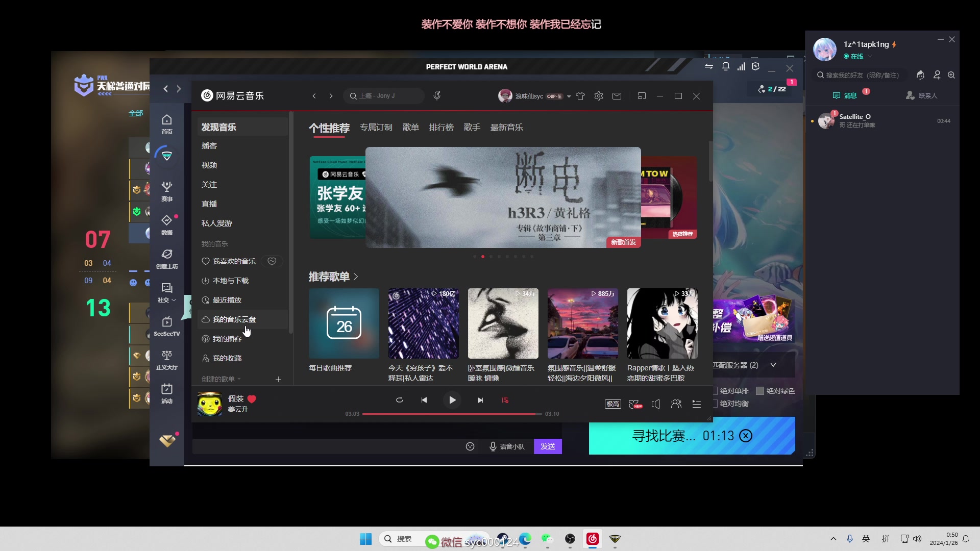980x551 pixels.
Task: Open the Rapper情歌 playlist cover
Action: [x=663, y=323]
